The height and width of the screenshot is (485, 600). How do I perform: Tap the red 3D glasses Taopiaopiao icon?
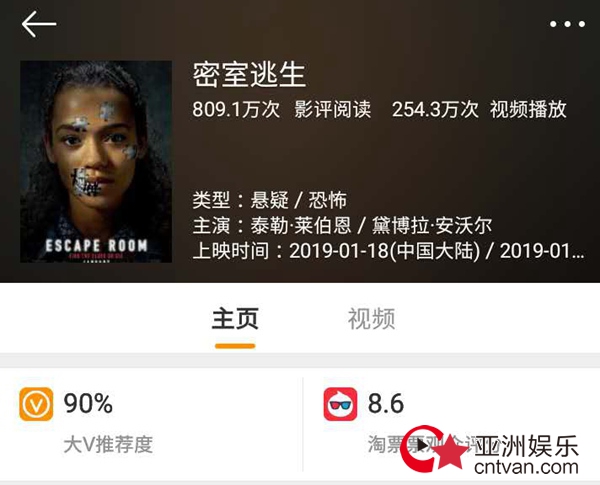pos(340,404)
